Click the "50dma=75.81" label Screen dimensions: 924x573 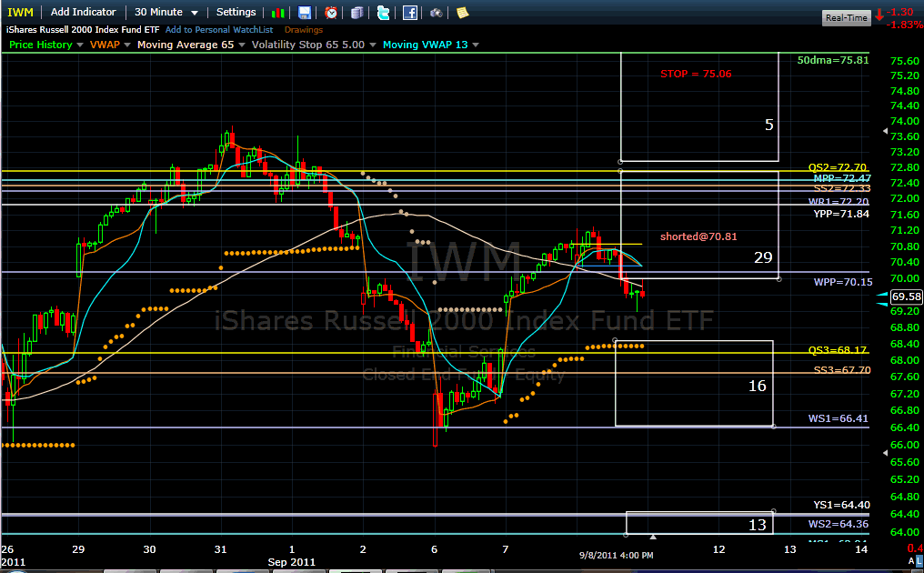[x=833, y=60]
